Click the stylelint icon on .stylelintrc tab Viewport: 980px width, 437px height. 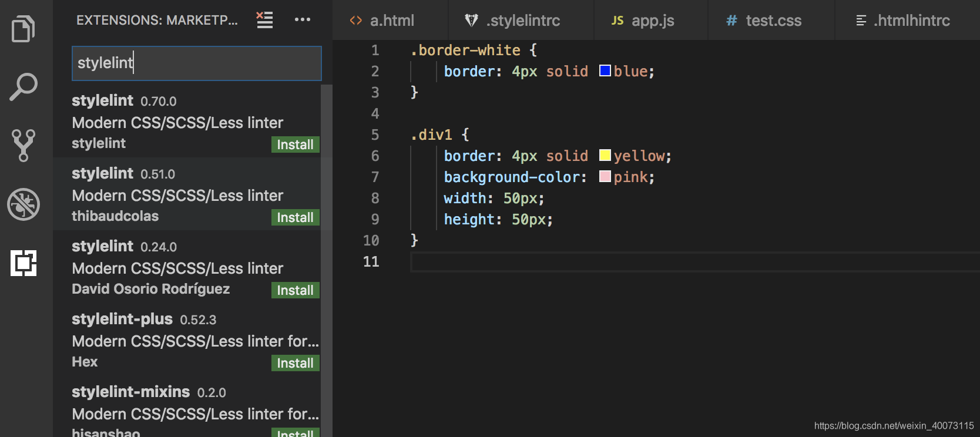click(x=471, y=21)
